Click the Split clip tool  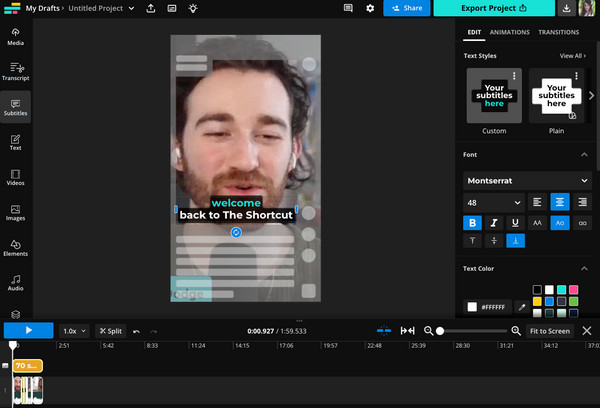tap(109, 330)
